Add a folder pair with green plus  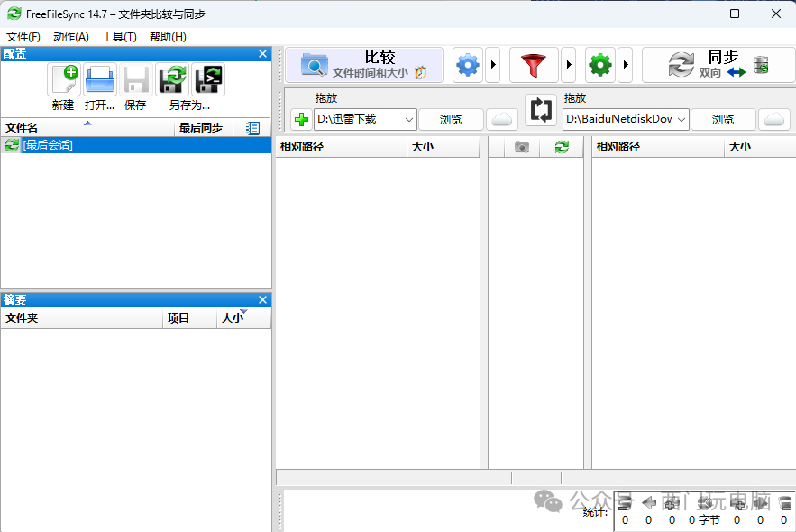tap(302, 120)
